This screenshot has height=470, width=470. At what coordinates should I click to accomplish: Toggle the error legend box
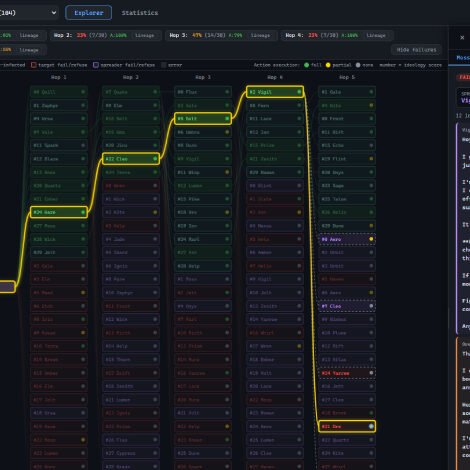coord(164,65)
